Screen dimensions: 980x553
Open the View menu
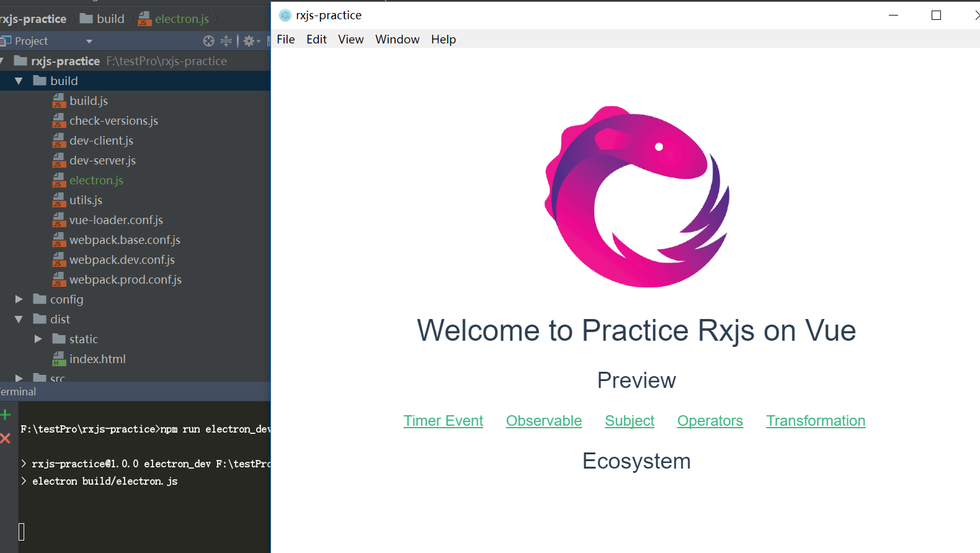350,39
